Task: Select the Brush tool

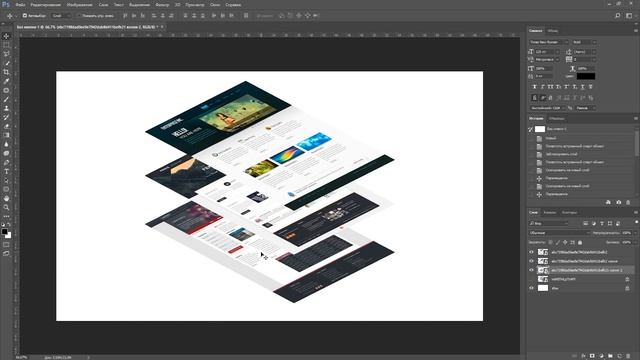Action: click(6, 99)
